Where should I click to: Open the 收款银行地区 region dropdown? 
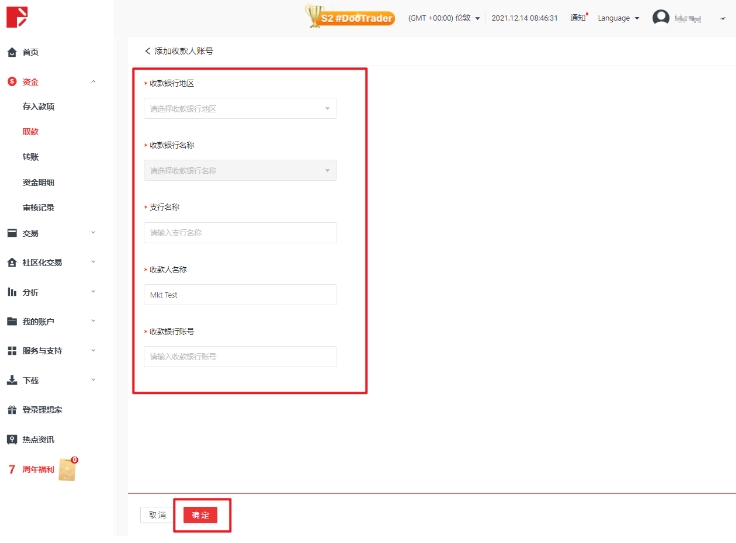point(240,109)
